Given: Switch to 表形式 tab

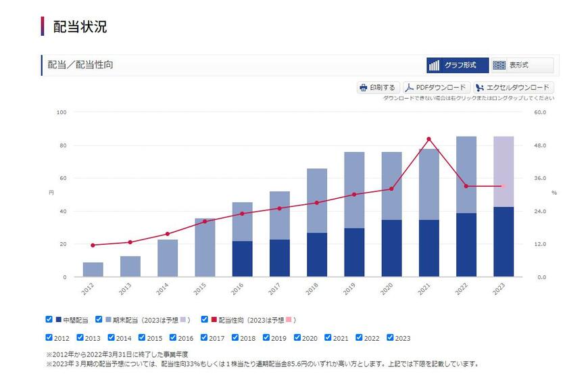Looking at the screenshot, I should (x=521, y=66).
